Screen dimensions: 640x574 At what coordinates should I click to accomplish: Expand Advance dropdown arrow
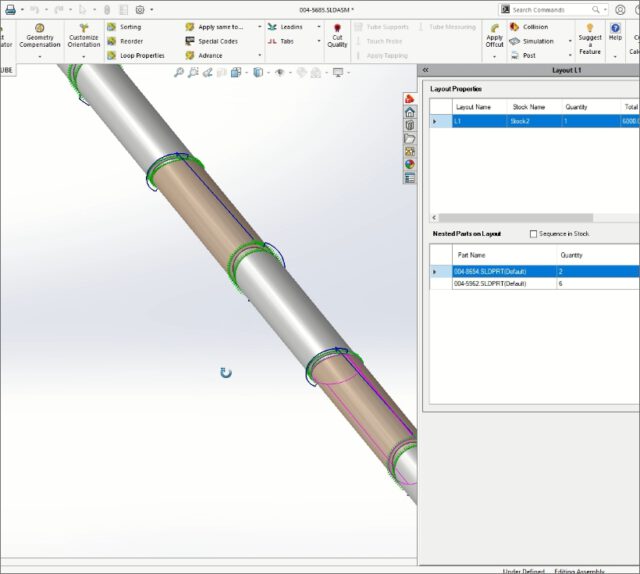pyautogui.click(x=260, y=55)
